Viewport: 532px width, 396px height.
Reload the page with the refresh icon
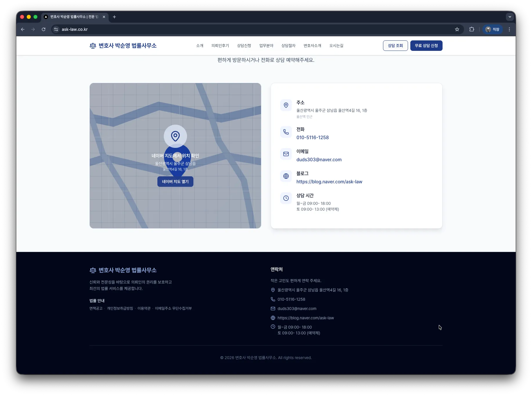[x=44, y=29]
